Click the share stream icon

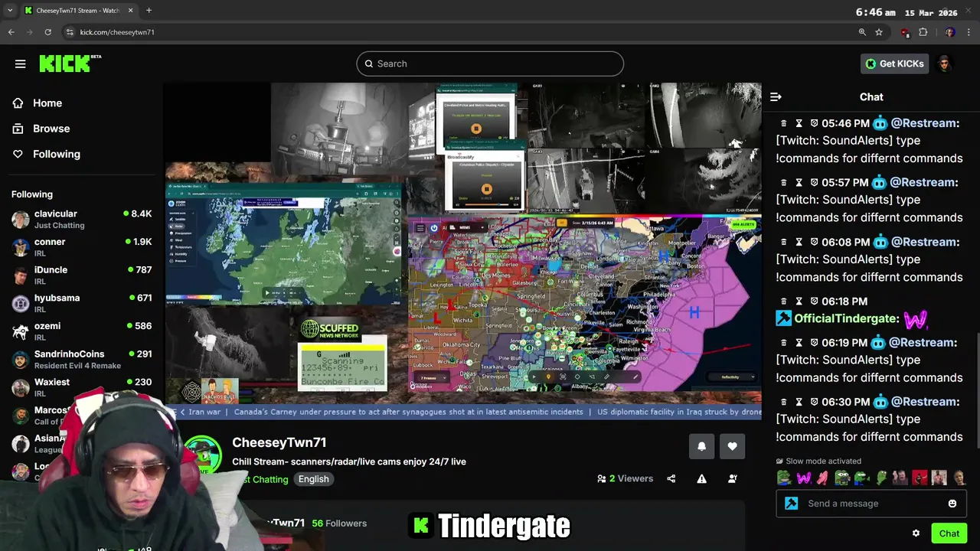[x=671, y=479]
